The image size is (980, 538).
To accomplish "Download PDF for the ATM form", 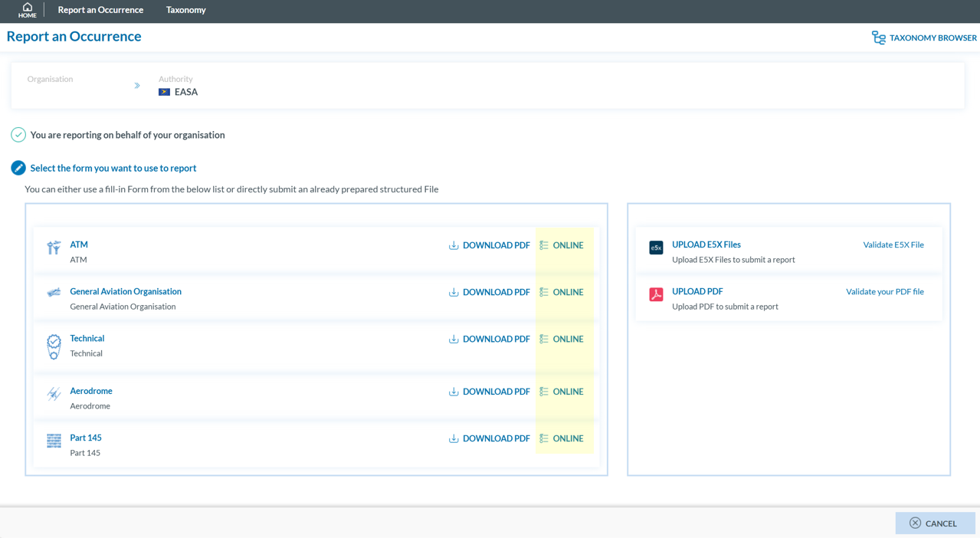I will click(x=489, y=245).
